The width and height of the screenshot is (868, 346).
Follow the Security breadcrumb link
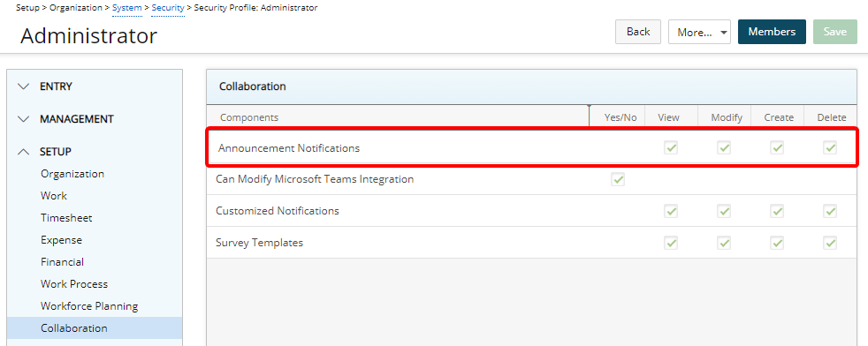[168, 8]
